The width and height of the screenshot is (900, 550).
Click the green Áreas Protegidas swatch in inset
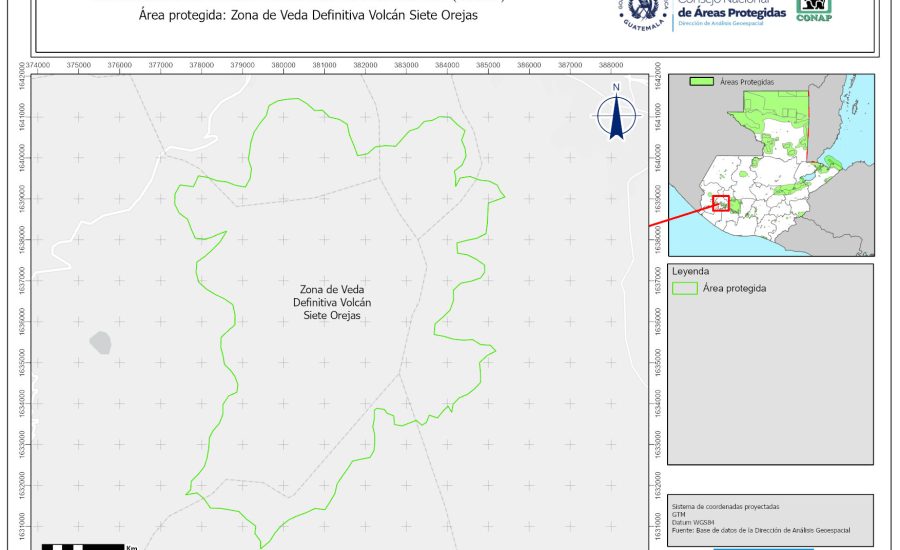point(703,81)
